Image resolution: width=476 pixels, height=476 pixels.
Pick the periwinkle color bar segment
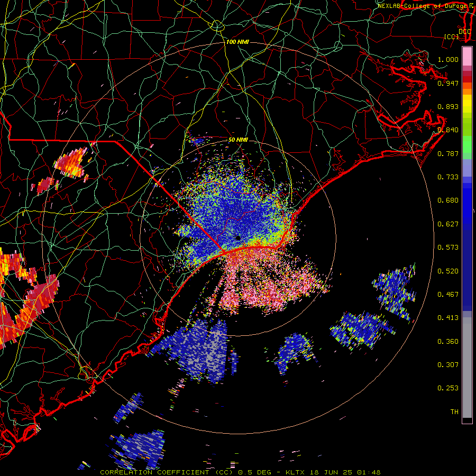(x=467, y=168)
